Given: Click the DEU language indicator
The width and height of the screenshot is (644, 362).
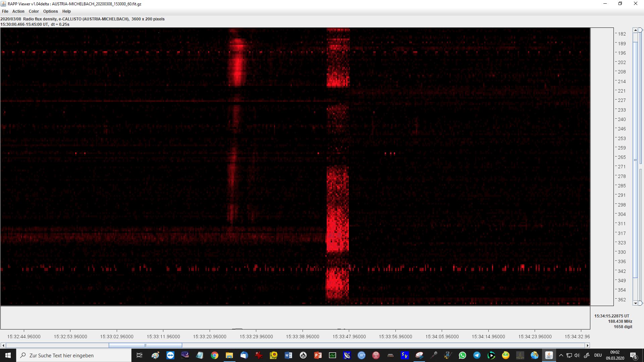Looking at the screenshot, I should point(598,355).
